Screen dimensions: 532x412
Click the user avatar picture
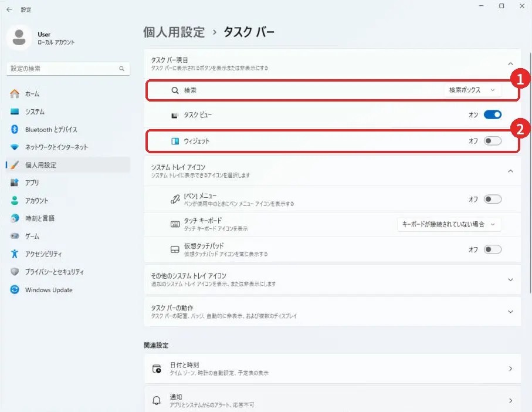[x=19, y=38]
